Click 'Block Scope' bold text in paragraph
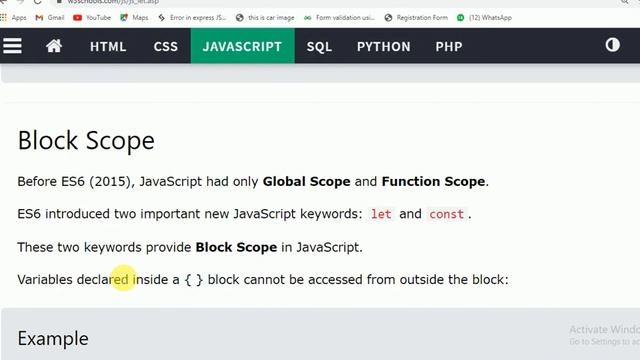This screenshot has height=360, width=640. 236,247
